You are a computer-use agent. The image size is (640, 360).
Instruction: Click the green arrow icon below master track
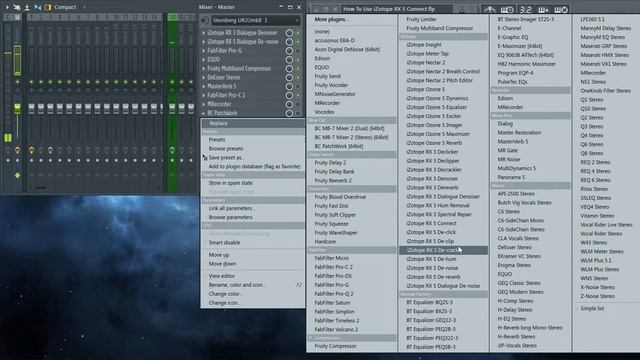point(17,176)
